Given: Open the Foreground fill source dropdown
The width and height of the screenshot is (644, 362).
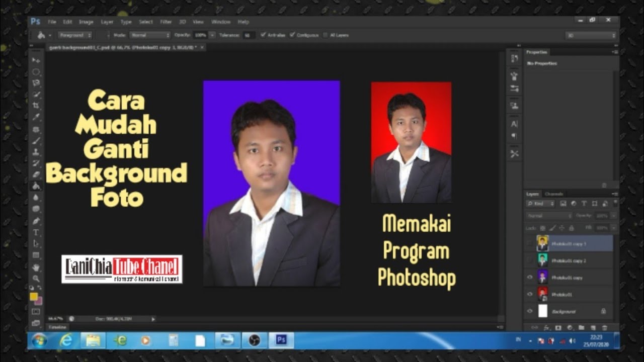Looking at the screenshot, I should [x=75, y=35].
